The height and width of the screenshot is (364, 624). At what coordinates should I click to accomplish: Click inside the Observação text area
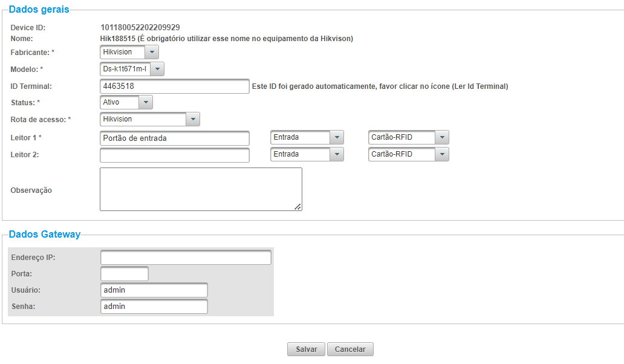[x=200, y=189]
